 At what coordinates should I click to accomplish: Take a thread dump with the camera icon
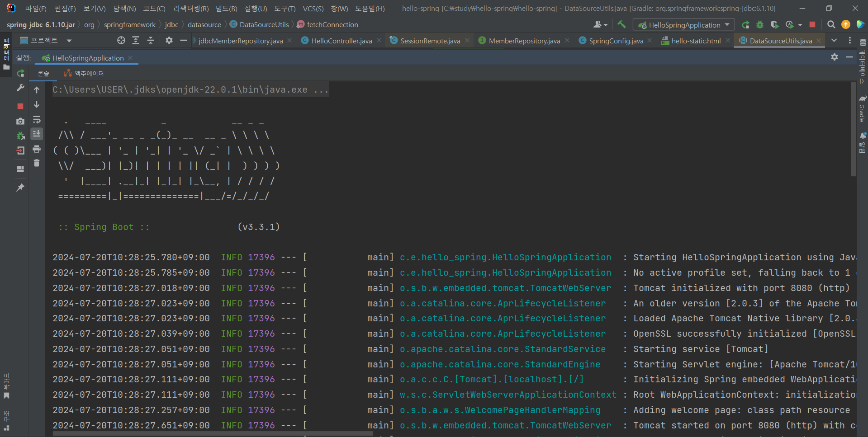pos(20,121)
